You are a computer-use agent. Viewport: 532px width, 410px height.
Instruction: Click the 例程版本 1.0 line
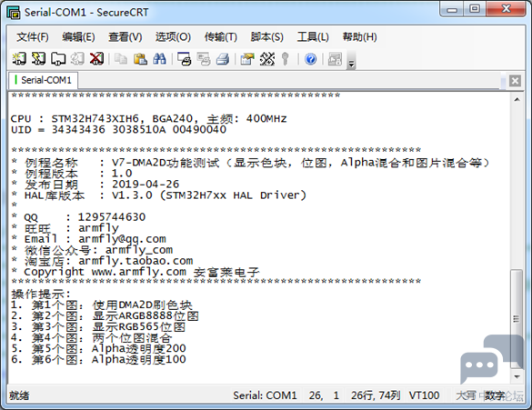point(72,174)
